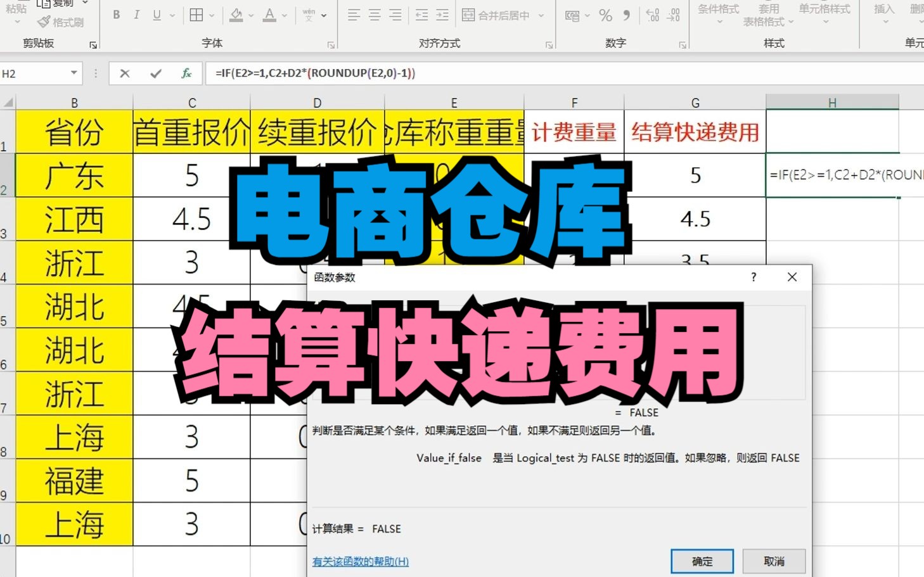Open Number group dialog launcher

[683, 45]
